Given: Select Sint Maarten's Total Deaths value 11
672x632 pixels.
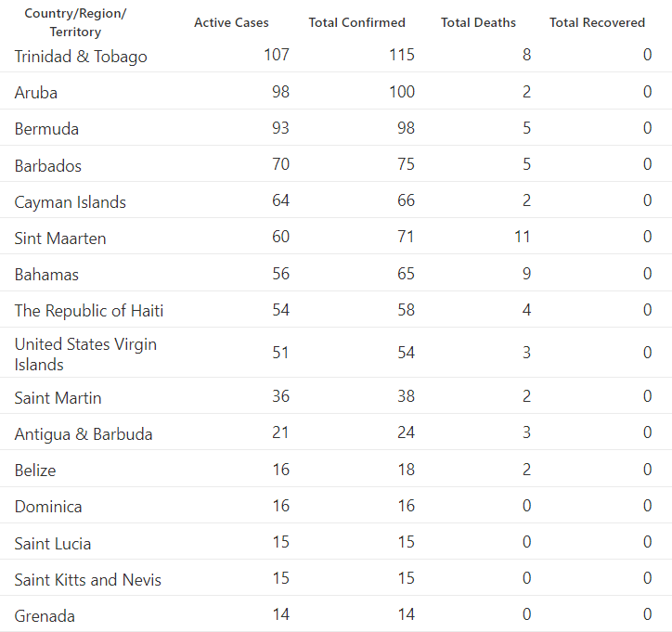Looking at the screenshot, I should [522, 237].
